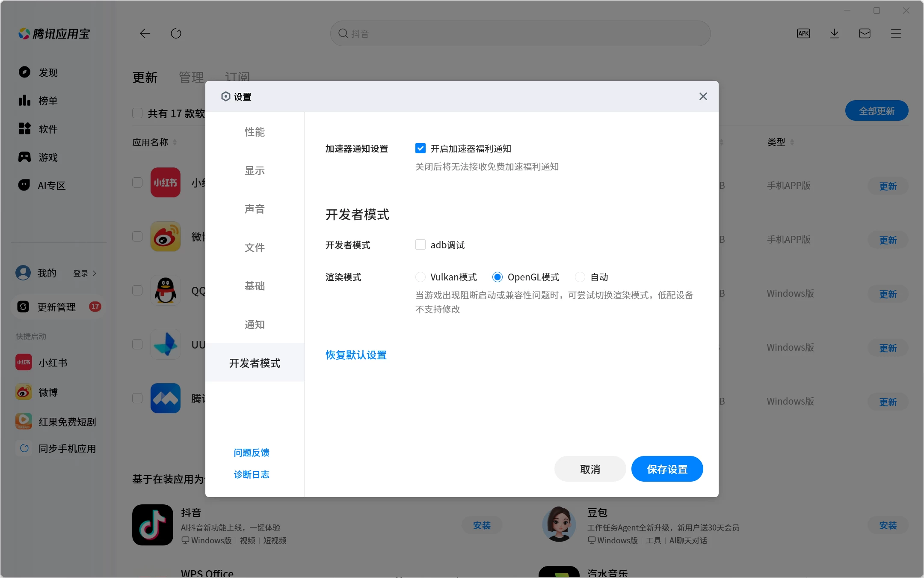Switch to 基础 settings tab
The height and width of the screenshot is (578, 924).
click(255, 286)
